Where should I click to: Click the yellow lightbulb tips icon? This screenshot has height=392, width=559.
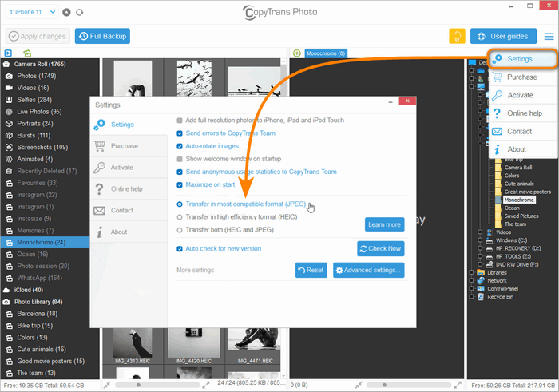click(457, 36)
